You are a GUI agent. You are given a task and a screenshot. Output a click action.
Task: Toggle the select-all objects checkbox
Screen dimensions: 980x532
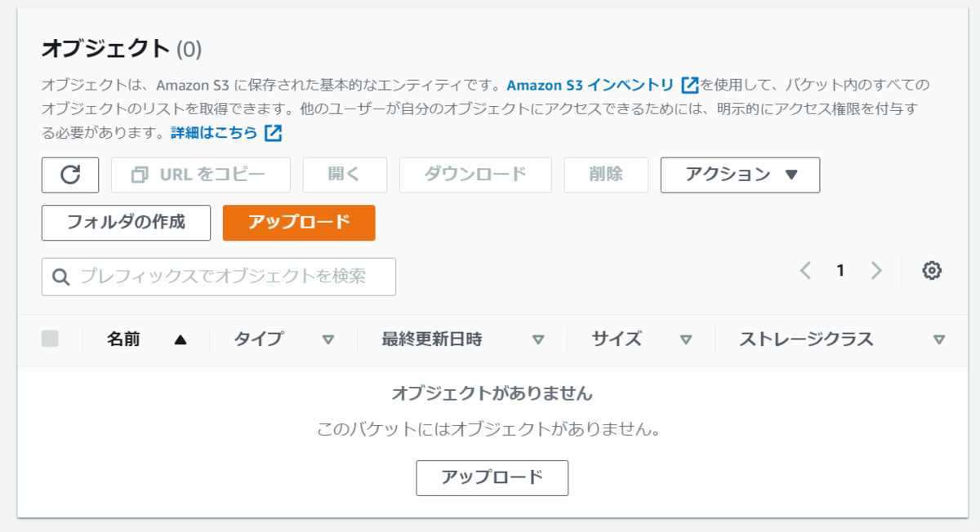coord(51,339)
